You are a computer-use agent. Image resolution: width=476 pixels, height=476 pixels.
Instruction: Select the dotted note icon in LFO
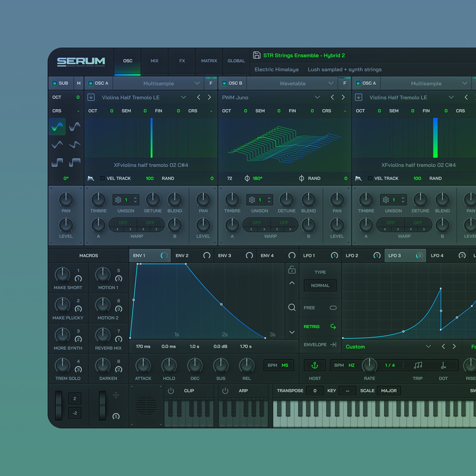(443, 366)
